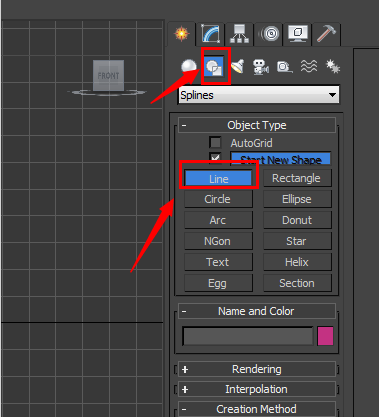
Task: Switch to the Modify panel tab
Action: pyautogui.click(x=210, y=34)
